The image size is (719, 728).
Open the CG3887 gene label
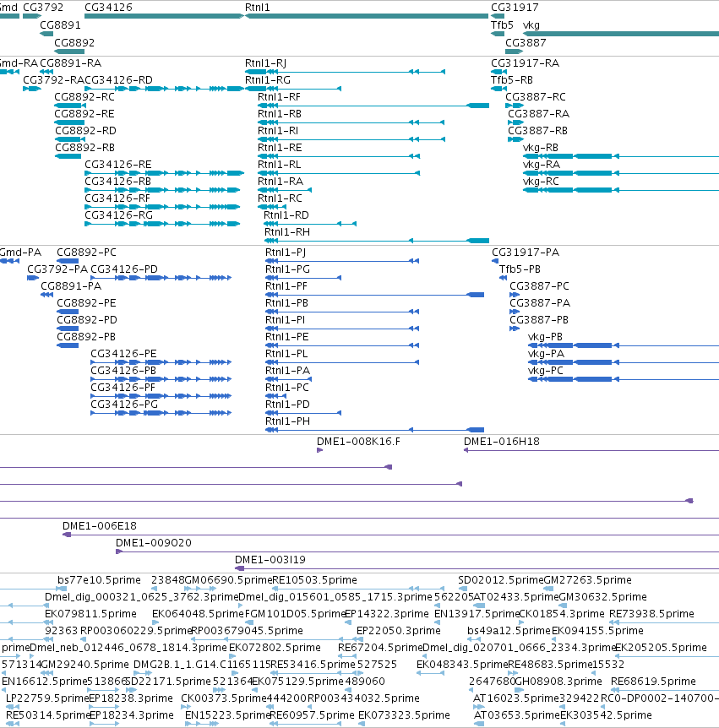click(x=526, y=43)
